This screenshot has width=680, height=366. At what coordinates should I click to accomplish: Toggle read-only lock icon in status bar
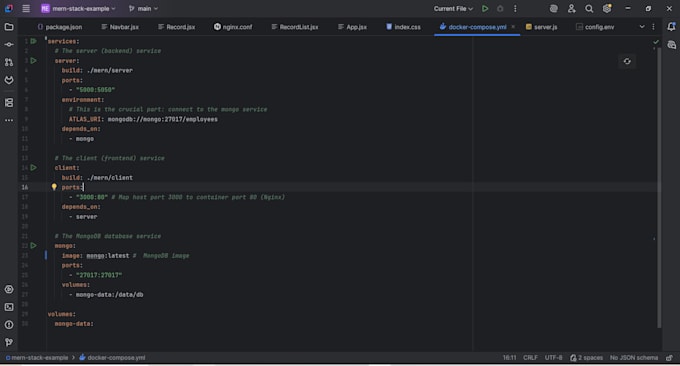coord(670,358)
